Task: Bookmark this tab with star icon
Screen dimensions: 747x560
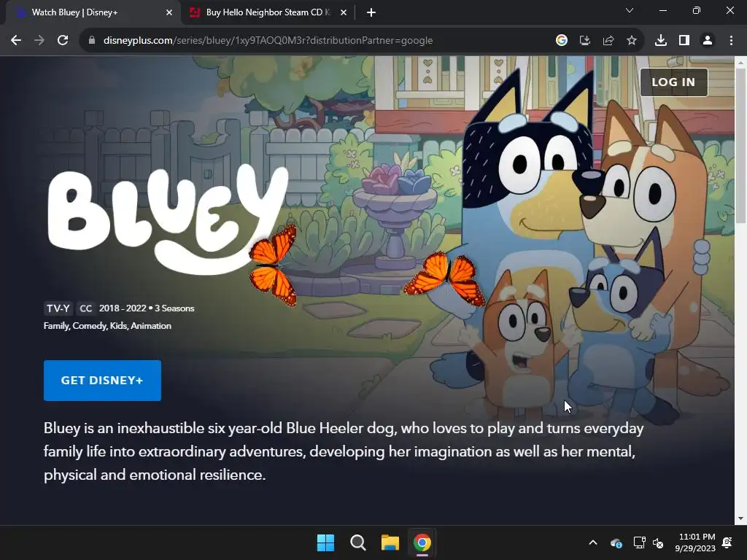Action: click(x=632, y=41)
